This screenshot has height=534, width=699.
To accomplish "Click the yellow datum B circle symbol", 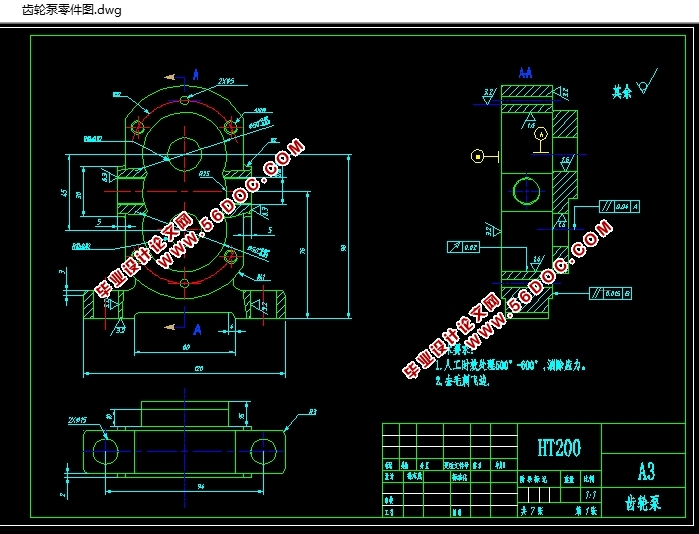I will point(478,156).
